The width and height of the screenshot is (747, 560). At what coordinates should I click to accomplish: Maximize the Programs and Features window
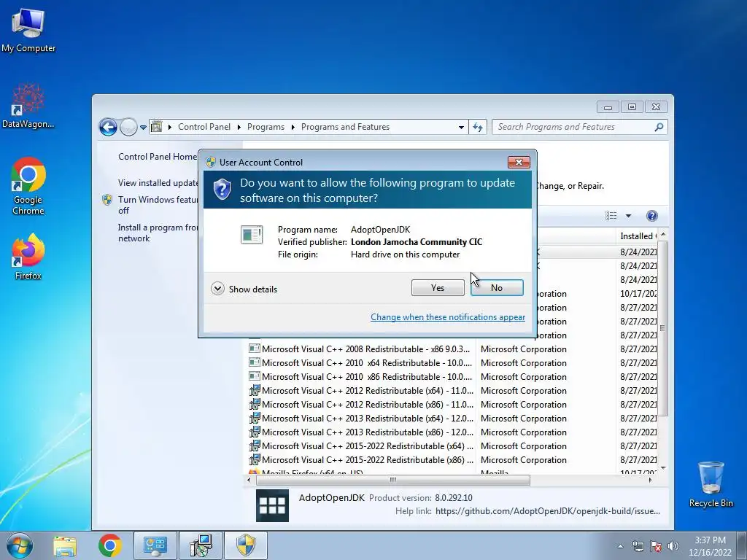(632, 107)
